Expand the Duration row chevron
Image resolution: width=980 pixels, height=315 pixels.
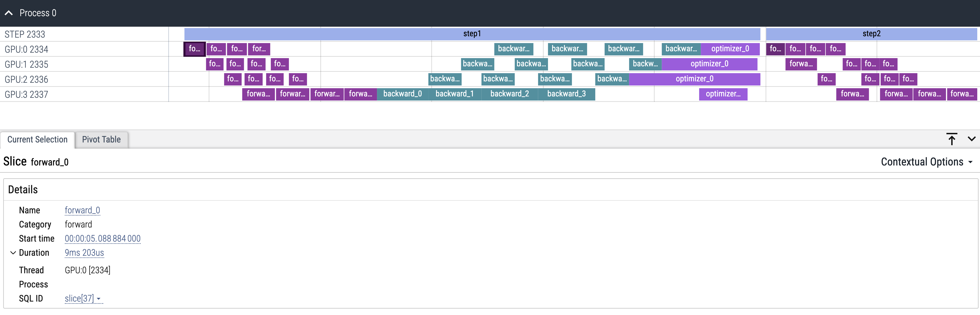[x=13, y=253]
